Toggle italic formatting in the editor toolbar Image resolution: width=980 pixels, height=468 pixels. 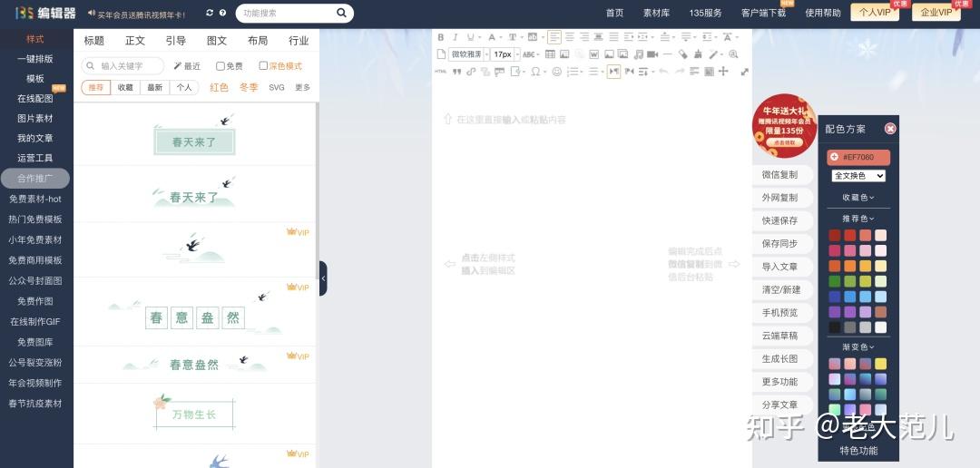456,37
